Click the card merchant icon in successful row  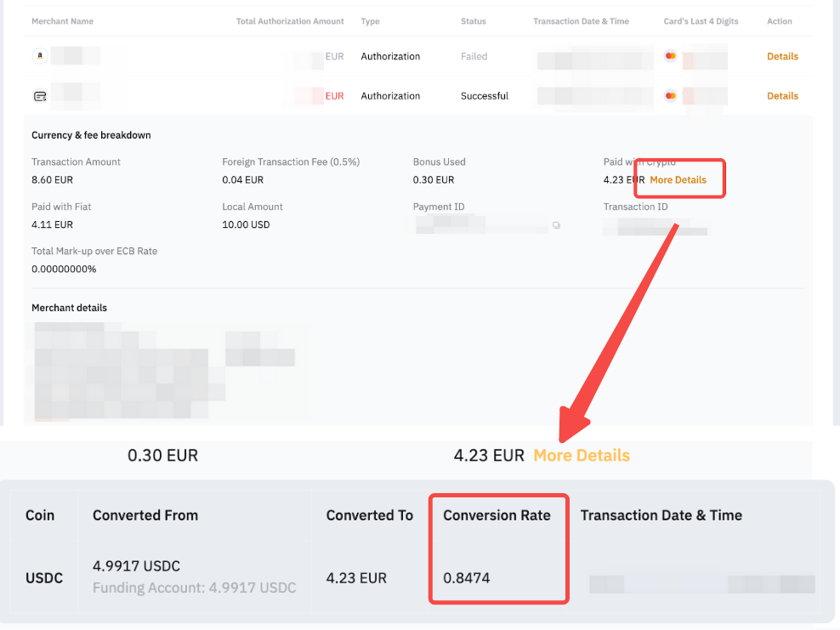point(39,96)
